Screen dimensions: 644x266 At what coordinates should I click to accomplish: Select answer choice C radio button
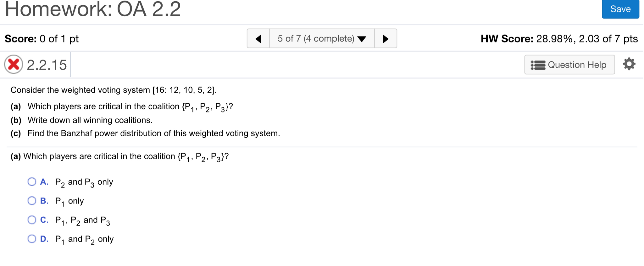tap(31, 220)
